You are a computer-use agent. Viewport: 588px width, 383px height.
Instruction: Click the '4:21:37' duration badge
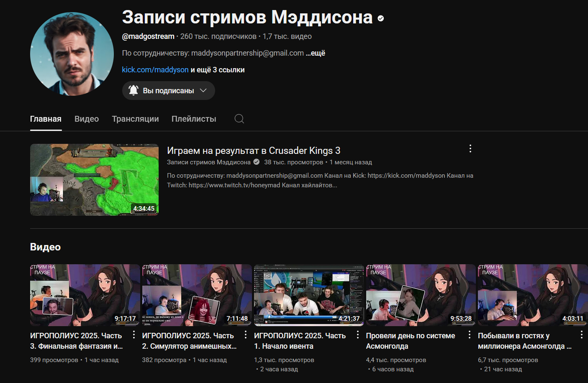pyautogui.click(x=349, y=319)
